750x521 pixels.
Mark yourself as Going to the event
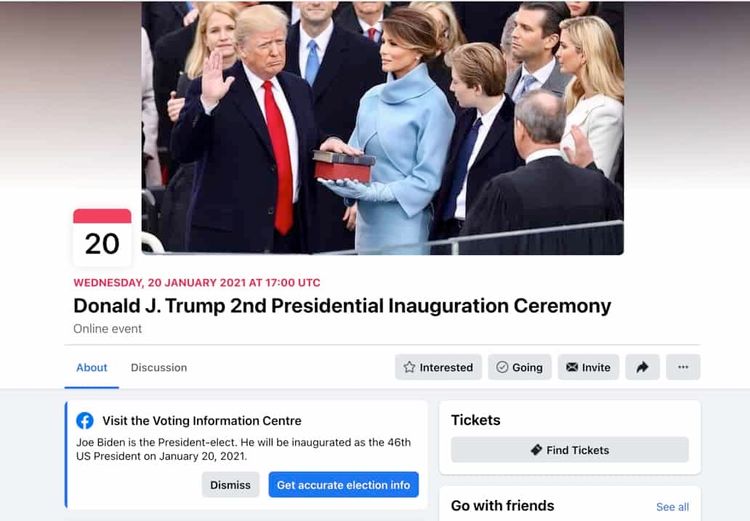(x=519, y=367)
